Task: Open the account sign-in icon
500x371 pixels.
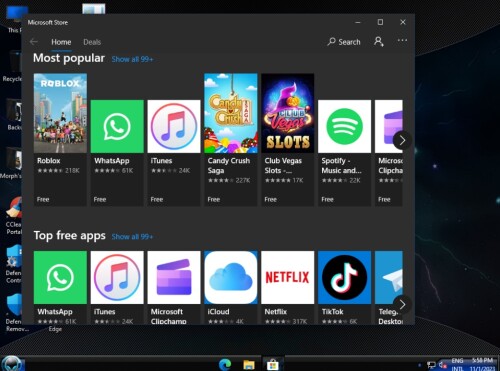Action: (379, 42)
